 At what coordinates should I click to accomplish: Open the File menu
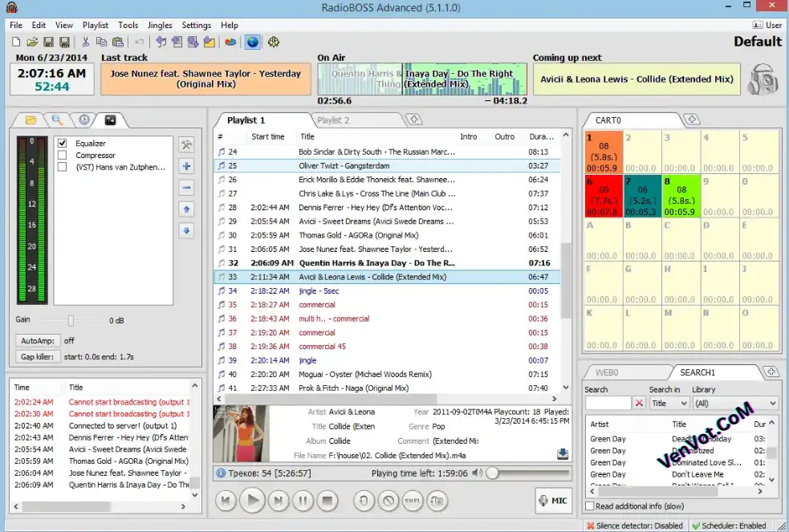point(16,25)
